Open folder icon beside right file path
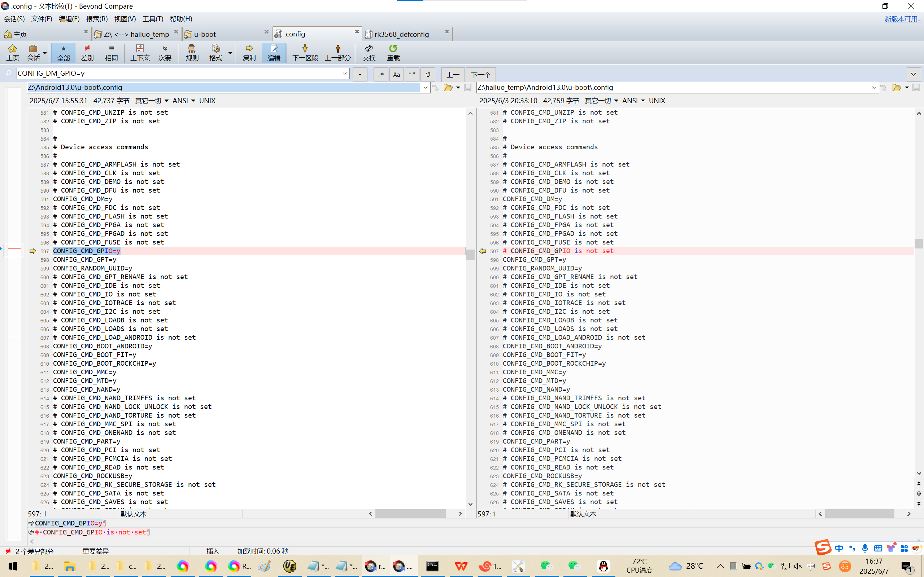924x577 pixels. pyautogui.click(x=897, y=88)
